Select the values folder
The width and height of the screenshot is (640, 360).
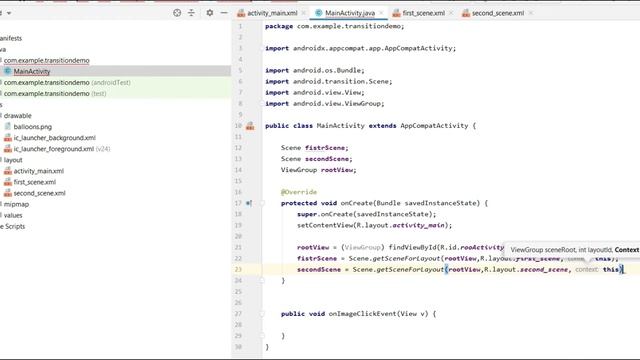[13, 215]
